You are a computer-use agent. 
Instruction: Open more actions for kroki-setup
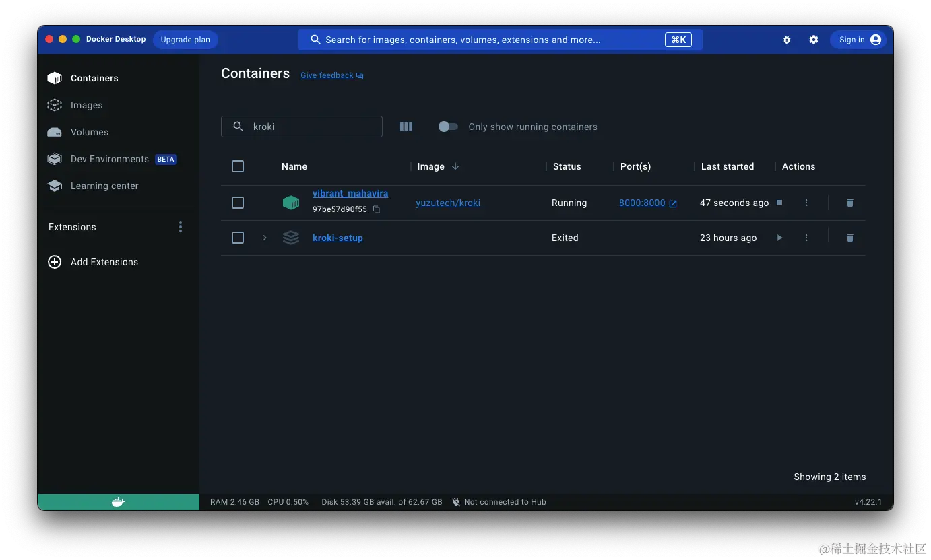click(x=806, y=238)
